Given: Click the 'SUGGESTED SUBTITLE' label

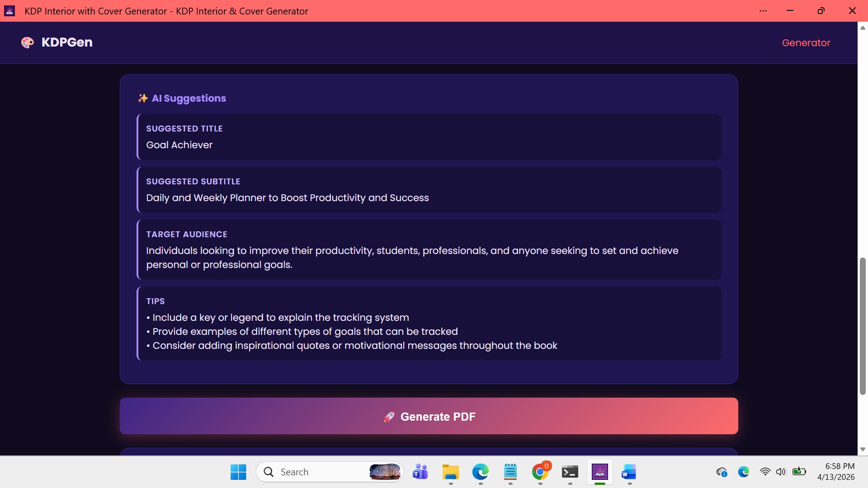Looking at the screenshot, I should (x=193, y=182).
